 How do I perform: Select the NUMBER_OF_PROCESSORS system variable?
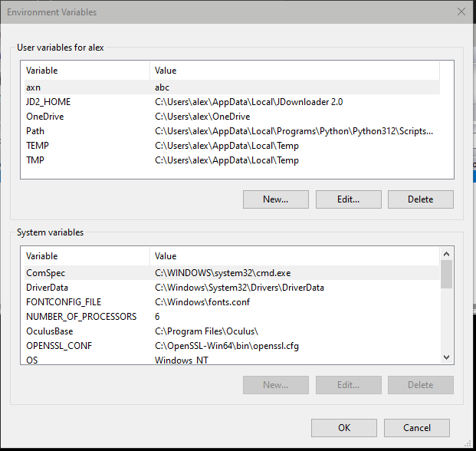click(x=232, y=317)
